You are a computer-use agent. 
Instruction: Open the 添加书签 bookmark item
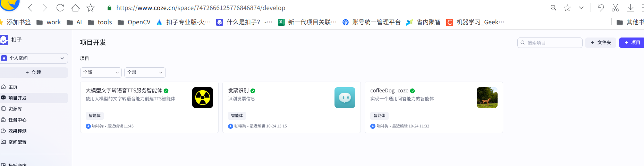point(15,22)
